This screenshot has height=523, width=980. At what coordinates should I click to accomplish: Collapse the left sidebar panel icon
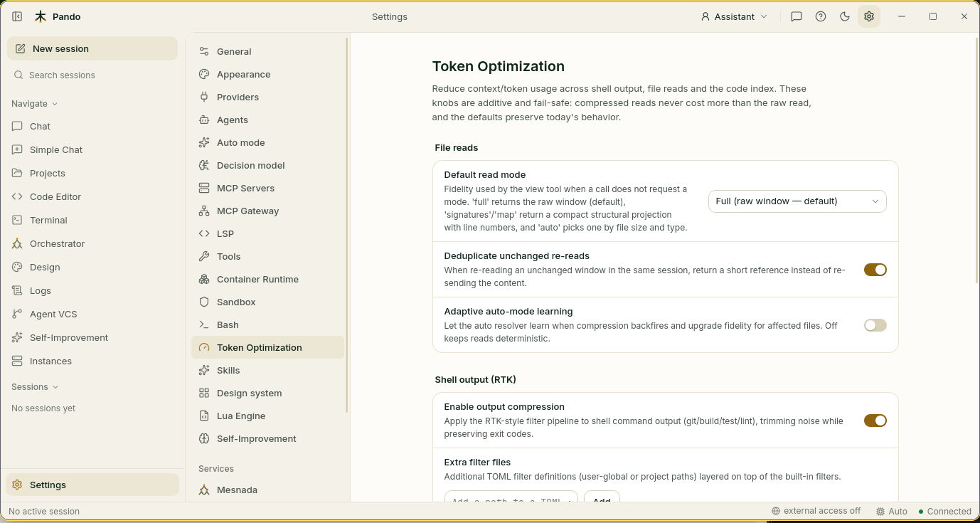tap(17, 16)
